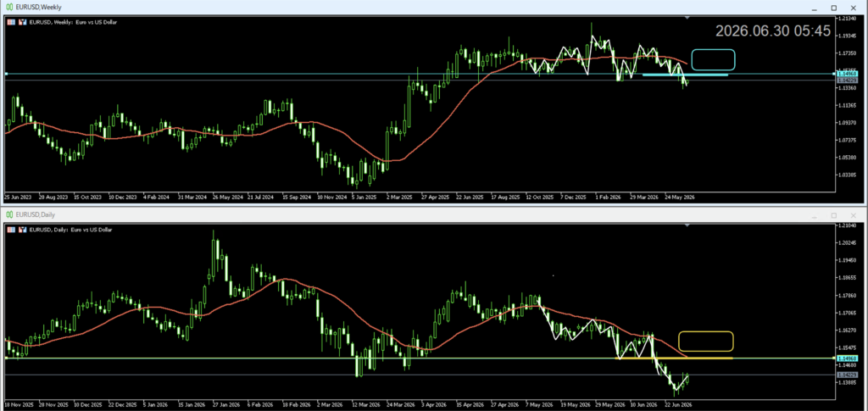Click the 2026.06.30 05:45 timestamp label

tap(773, 31)
